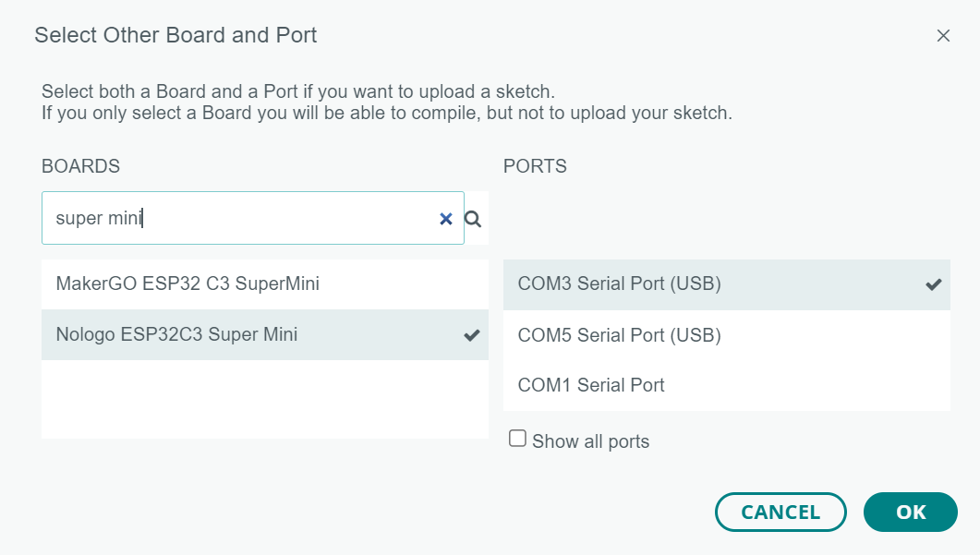Focus the board search input field
Image resolution: width=980 pixels, height=555 pixels.
[x=240, y=219]
